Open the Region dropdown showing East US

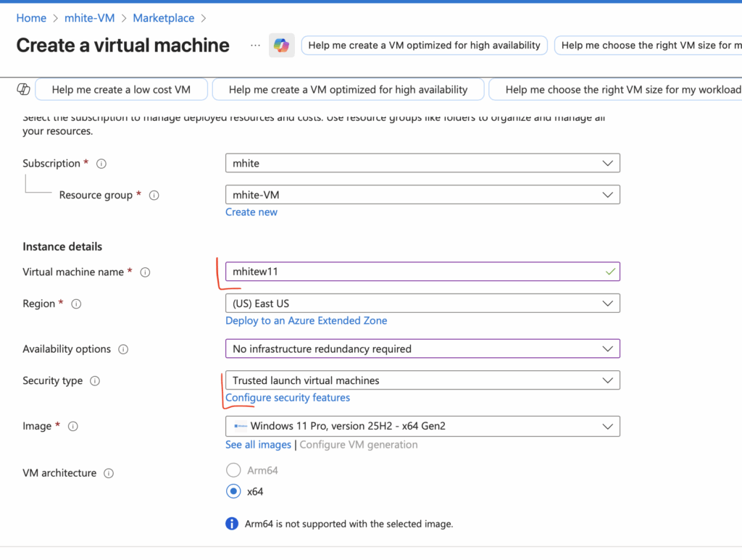click(x=422, y=304)
